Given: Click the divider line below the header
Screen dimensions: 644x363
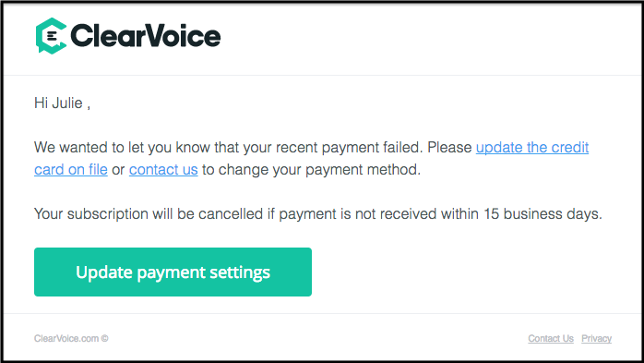Looking at the screenshot, I should click(x=322, y=75).
